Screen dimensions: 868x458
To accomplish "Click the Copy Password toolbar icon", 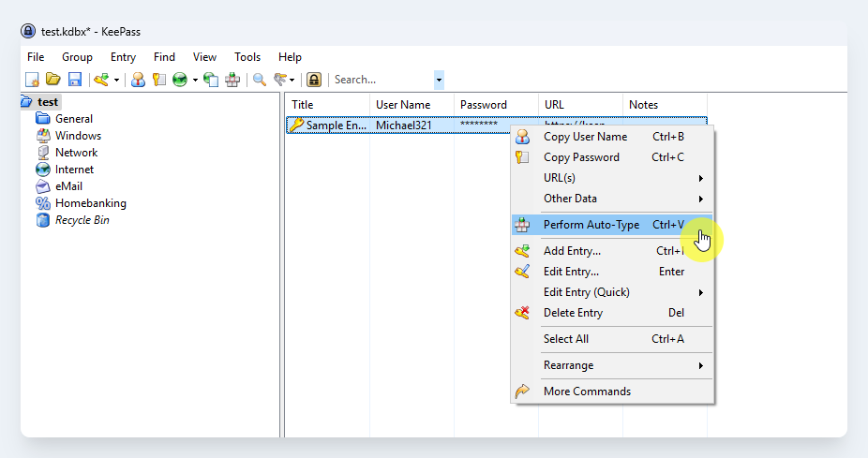I will pyautogui.click(x=159, y=80).
